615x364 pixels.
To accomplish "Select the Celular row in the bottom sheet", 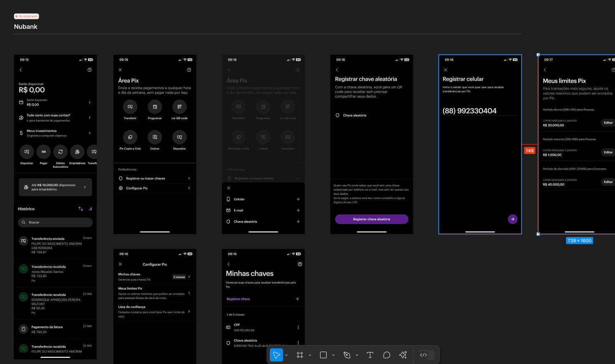I will click(x=263, y=199).
